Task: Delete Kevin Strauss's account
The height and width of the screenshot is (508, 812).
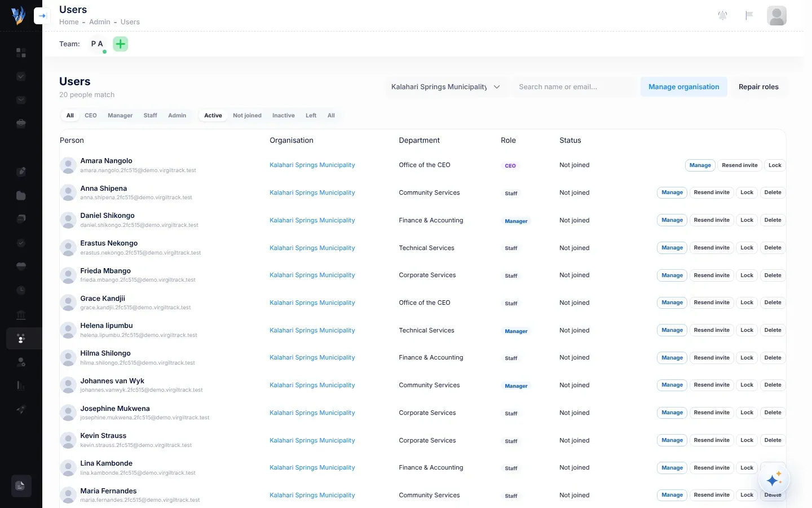Action: point(773,440)
